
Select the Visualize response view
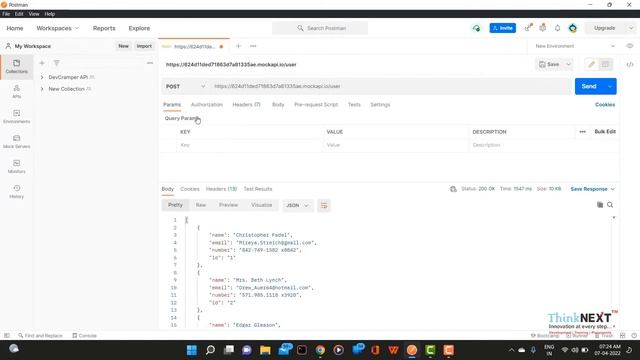(261, 205)
